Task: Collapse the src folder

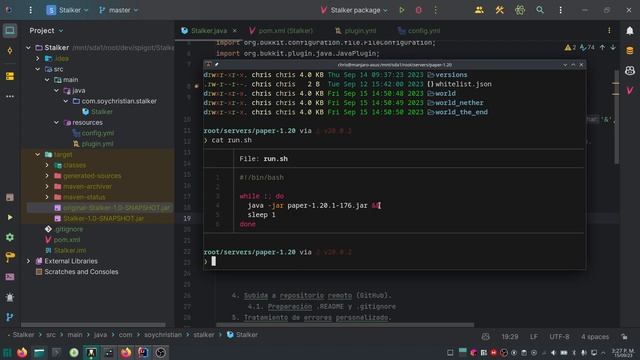Action: coord(38,69)
